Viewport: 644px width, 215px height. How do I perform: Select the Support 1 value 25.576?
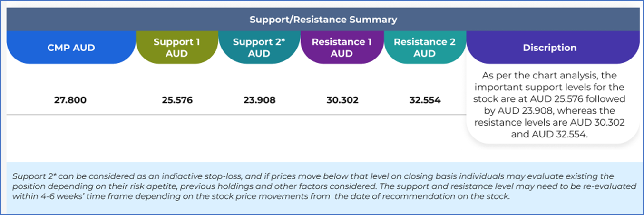tap(177, 100)
